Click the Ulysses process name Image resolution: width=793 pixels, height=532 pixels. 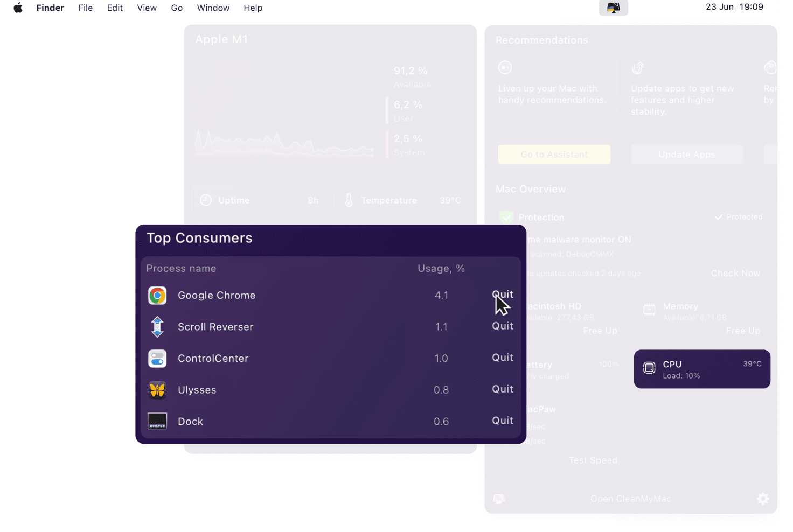click(197, 390)
